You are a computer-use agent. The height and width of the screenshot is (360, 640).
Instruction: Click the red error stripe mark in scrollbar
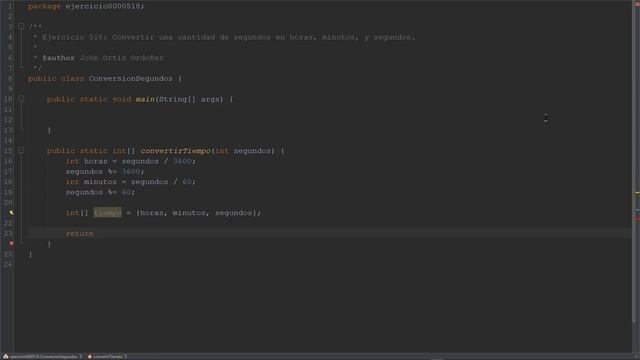tap(637, 219)
